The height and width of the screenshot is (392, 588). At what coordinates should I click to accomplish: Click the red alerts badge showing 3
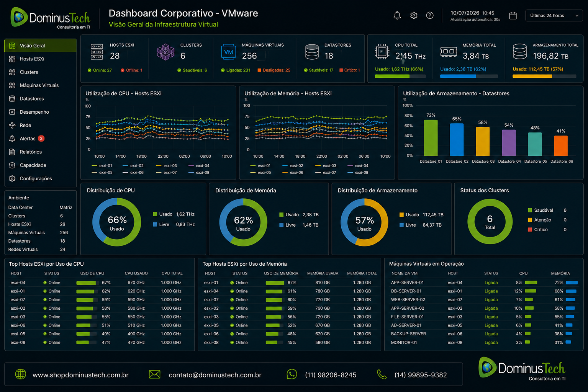(41, 139)
